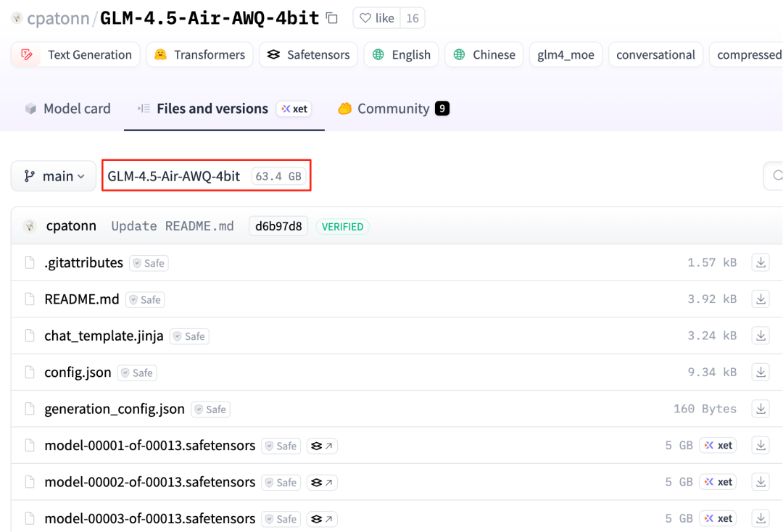Click the xet badge on model-00002-of-00013.safetensors
The width and height of the screenshot is (783, 532).
coord(718,481)
